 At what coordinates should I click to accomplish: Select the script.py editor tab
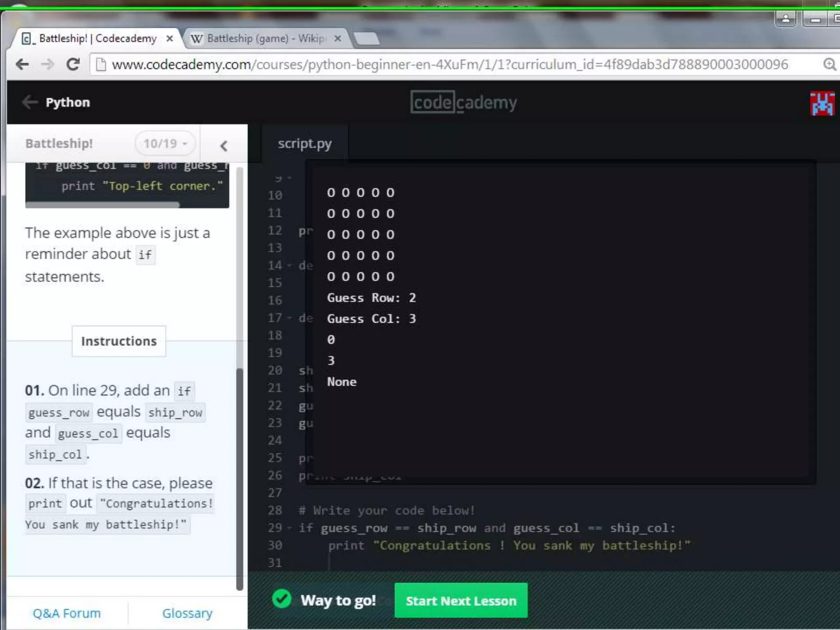(x=305, y=144)
